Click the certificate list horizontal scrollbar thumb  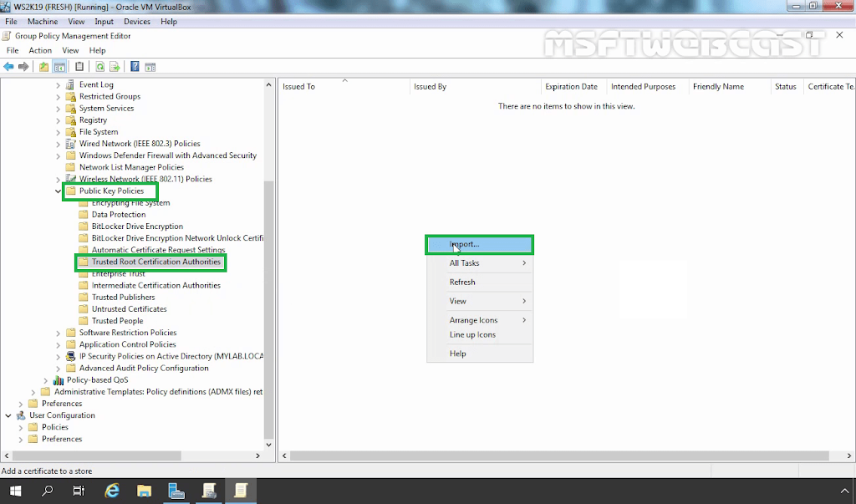[559, 456]
